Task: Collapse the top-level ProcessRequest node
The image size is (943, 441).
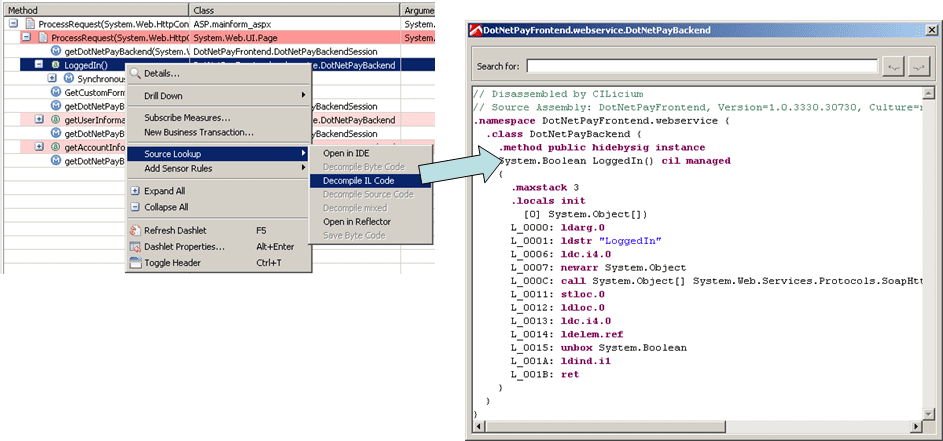Action: [13, 24]
